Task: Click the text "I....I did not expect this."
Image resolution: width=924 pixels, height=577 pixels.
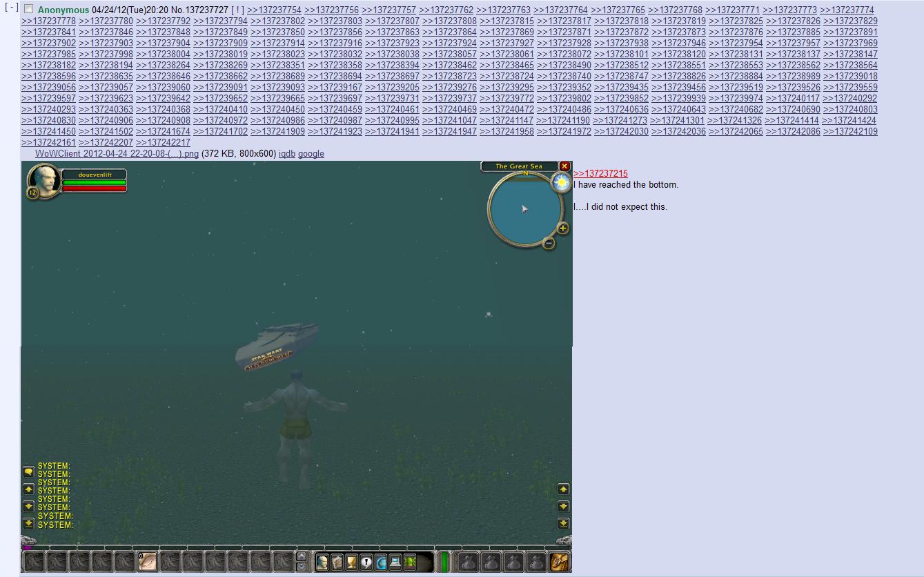Action: [x=620, y=207]
